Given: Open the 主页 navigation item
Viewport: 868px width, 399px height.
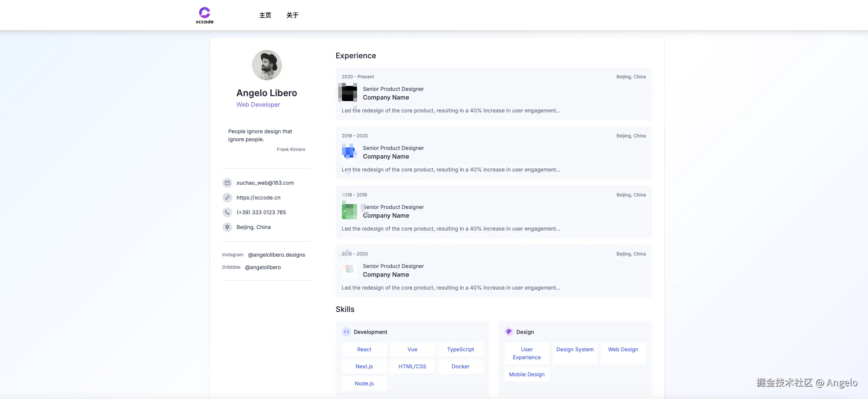Looking at the screenshot, I should click(x=265, y=15).
